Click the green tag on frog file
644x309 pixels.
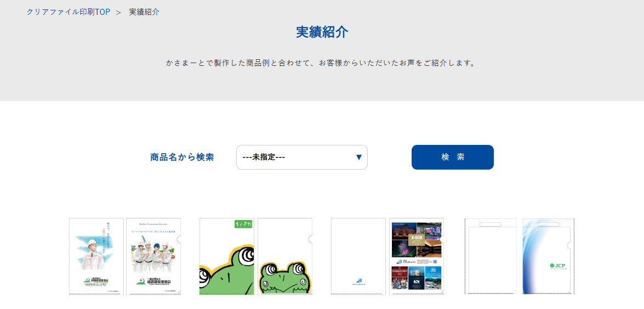click(x=242, y=224)
